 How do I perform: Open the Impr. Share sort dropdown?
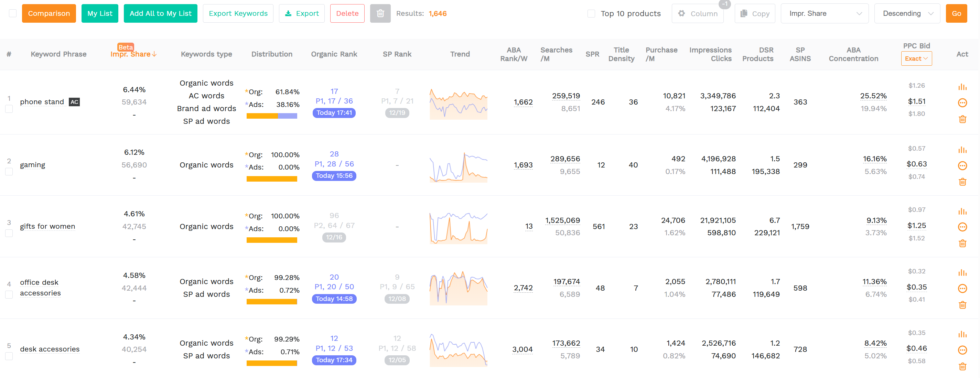tap(825, 13)
